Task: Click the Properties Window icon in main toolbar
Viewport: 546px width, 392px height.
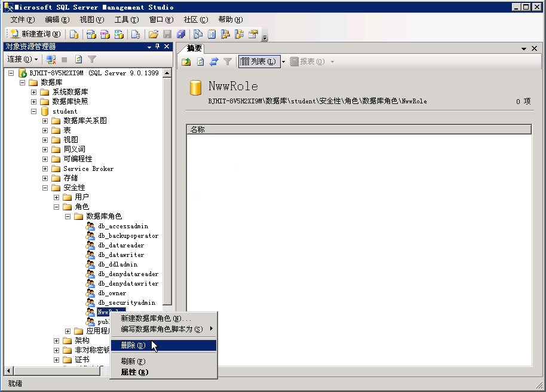Action: click(x=253, y=34)
